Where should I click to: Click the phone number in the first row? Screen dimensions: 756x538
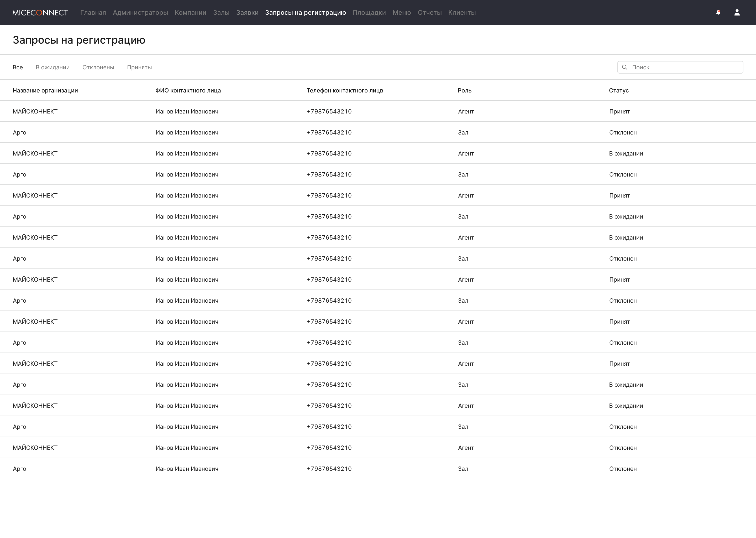pos(329,112)
